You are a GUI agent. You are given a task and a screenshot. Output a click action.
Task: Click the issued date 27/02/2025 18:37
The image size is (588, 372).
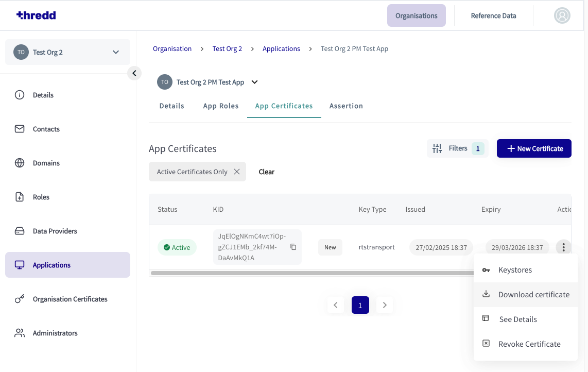pyautogui.click(x=441, y=247)
